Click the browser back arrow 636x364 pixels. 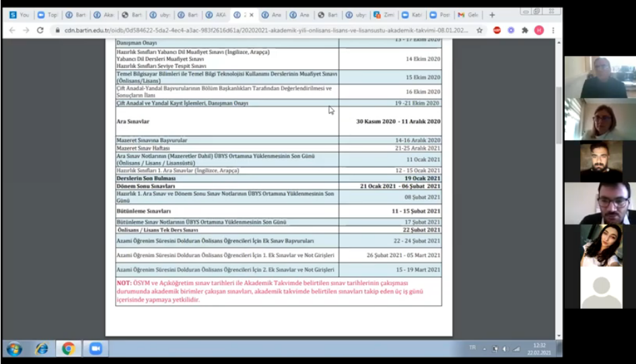[11, 30]
